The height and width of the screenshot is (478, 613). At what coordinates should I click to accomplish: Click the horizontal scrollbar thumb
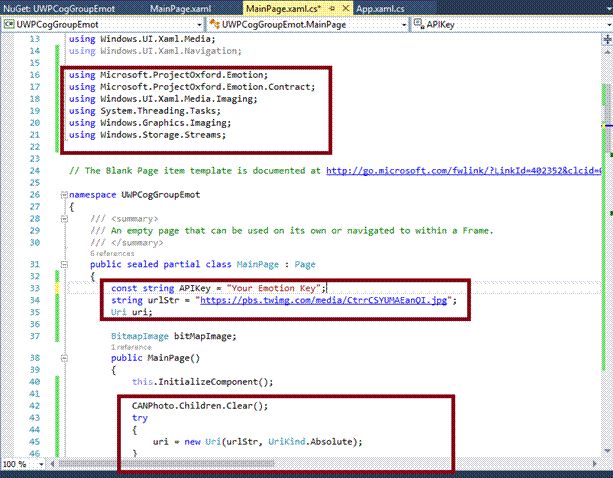pyautogui.click(x=166, y=464)
